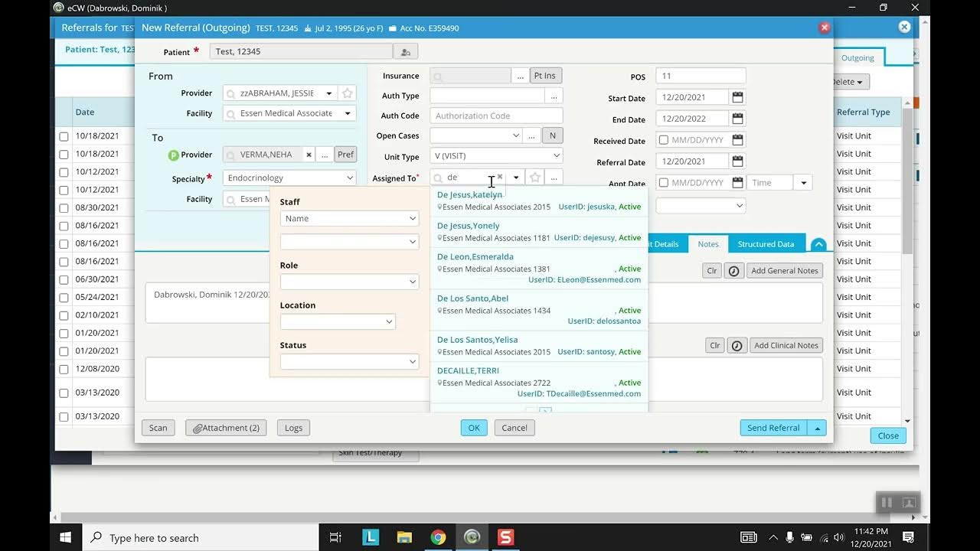Switch to the Structured Data tab
Screen dimensions: 980x551
[x=766, y=244]
